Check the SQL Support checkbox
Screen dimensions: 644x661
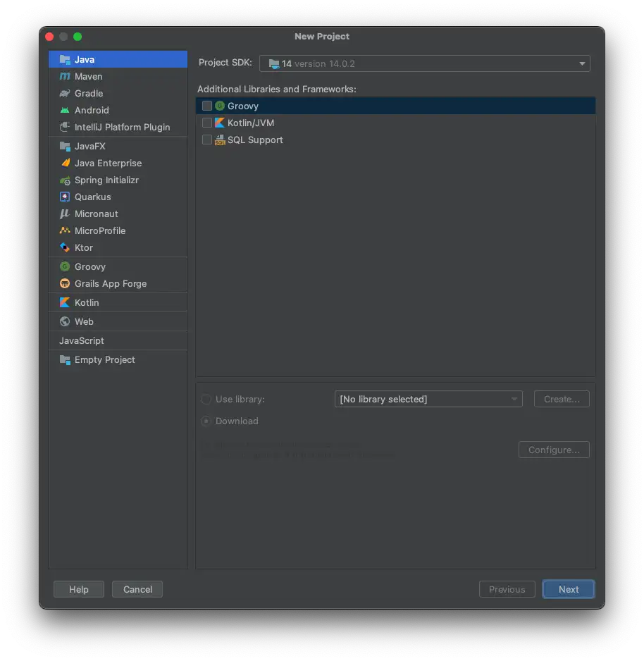[x=207, y=140]
